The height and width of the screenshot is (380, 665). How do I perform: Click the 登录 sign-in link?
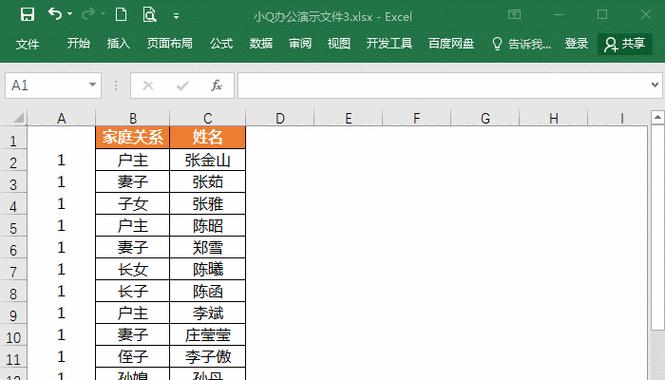pyautogui.click(x=576, y=43)
